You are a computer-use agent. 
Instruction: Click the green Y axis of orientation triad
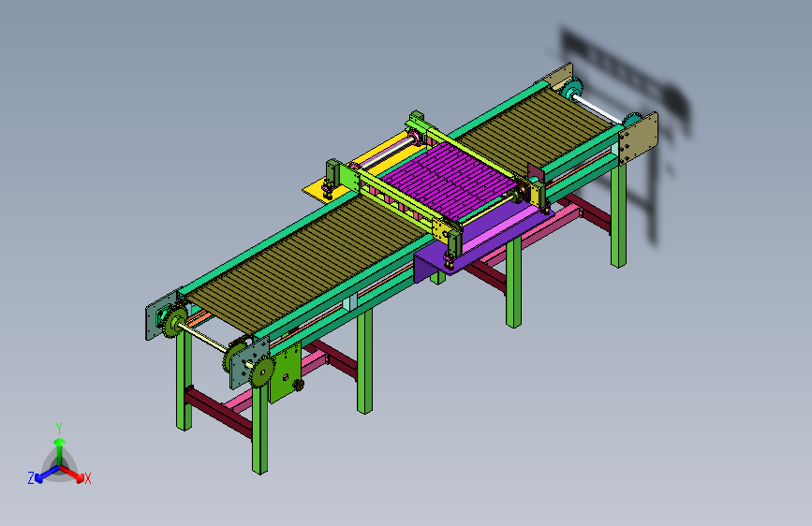[x=60, y=451]
